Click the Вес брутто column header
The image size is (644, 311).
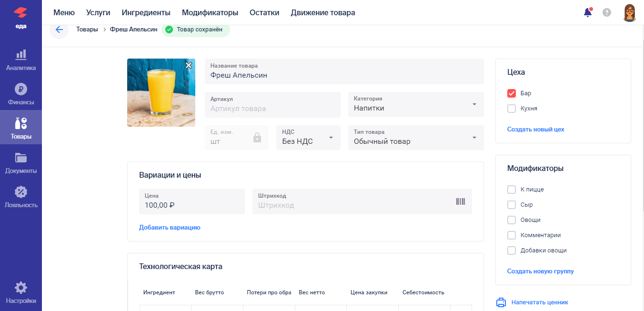210,292
